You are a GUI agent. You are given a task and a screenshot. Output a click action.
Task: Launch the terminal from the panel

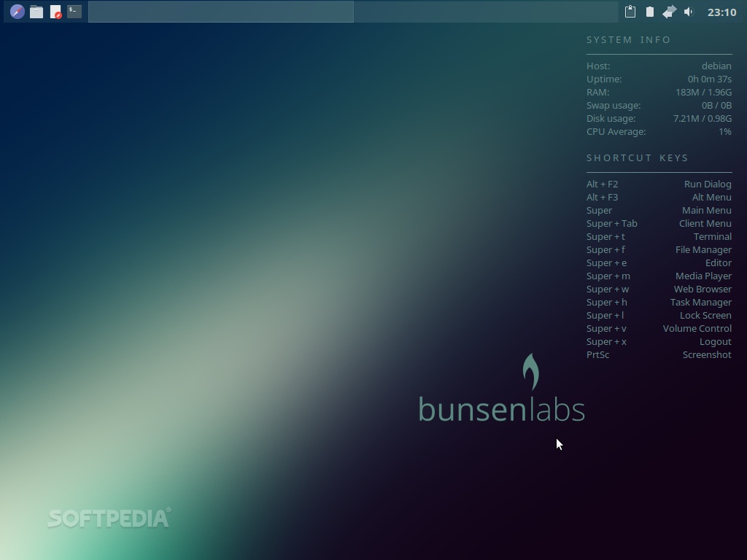pos(74,12)
